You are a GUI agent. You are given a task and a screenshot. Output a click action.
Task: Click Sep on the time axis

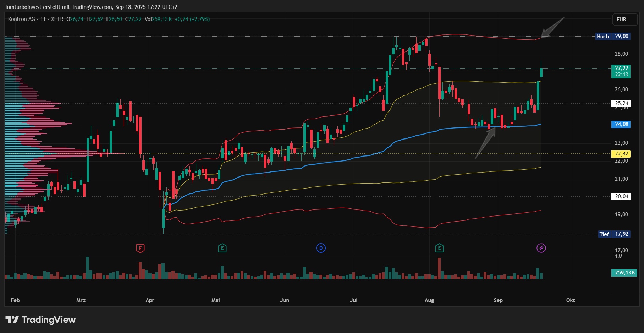pos(498,300)
